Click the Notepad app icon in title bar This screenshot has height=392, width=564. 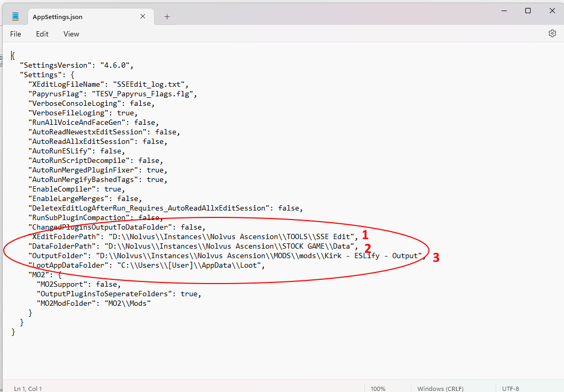(15, 16)
